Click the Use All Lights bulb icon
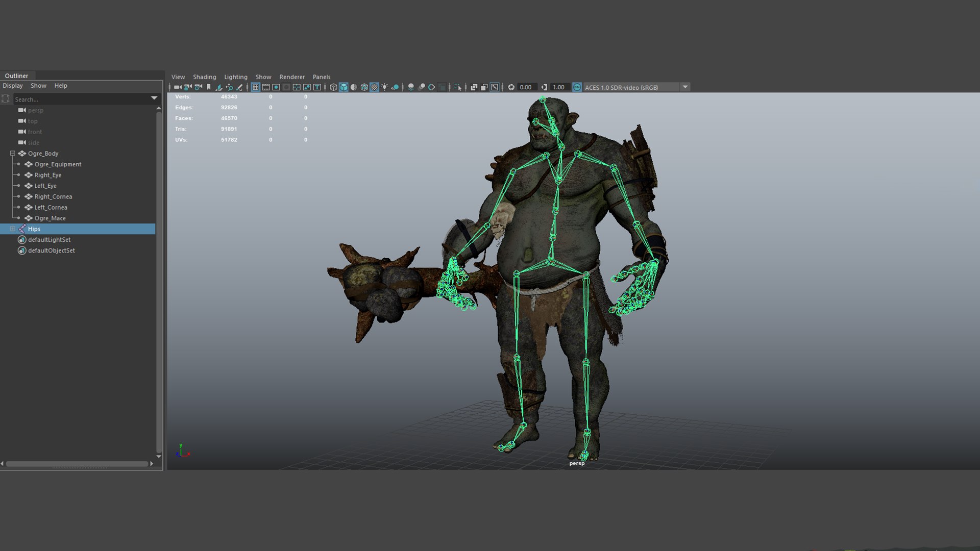The image size is (980, 551). pos(384,87)
